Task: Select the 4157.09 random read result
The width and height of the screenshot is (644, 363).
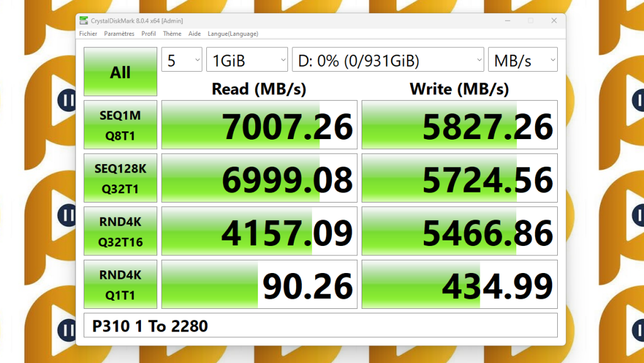Action: pyautogui.click(x=259, y=231)
